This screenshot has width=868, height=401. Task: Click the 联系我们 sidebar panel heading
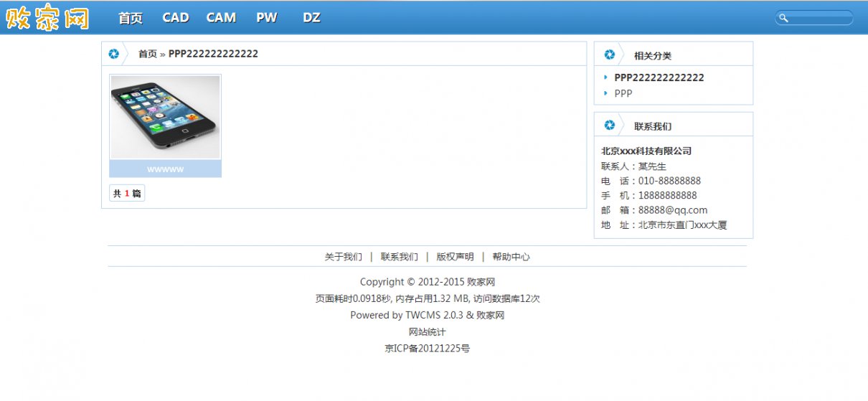click(653, 126)
